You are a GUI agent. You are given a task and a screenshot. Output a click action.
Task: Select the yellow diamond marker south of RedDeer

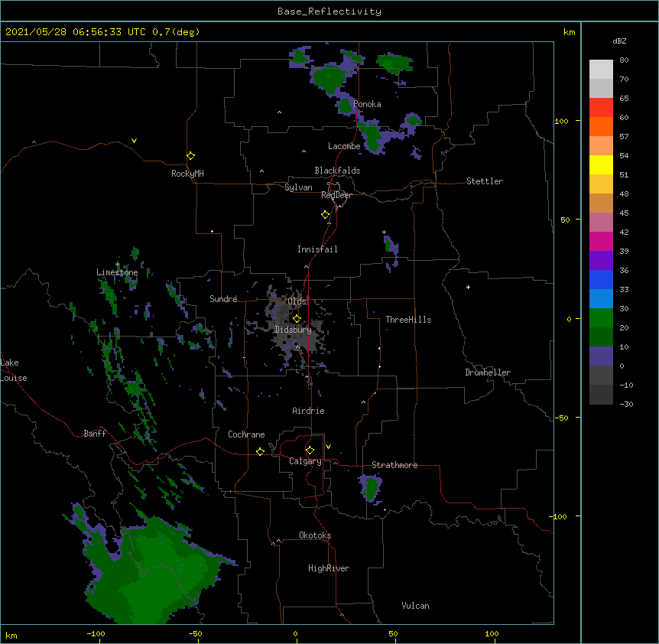click(326, 215)
